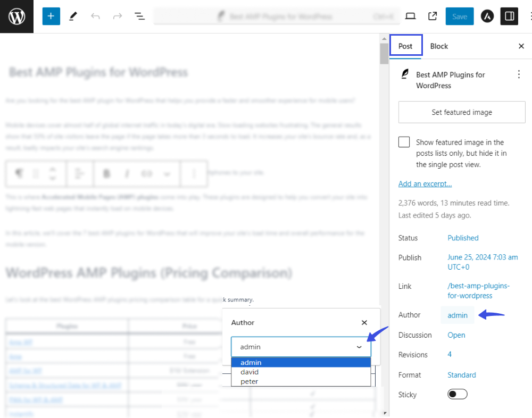Check Show featured image in posts lists only
Image resolution: width=532 pixels, height=418 pixels.
404,142
